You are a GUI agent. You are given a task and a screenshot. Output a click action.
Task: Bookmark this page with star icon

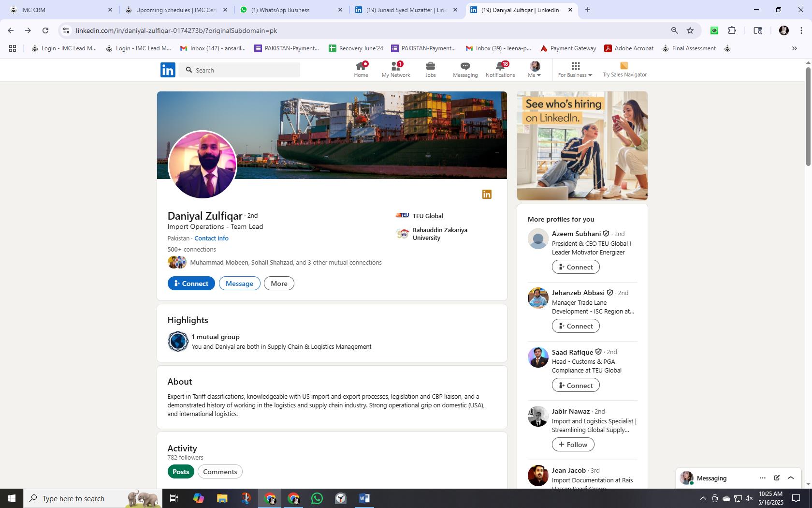pyautogui.click(x=690, y=30)
